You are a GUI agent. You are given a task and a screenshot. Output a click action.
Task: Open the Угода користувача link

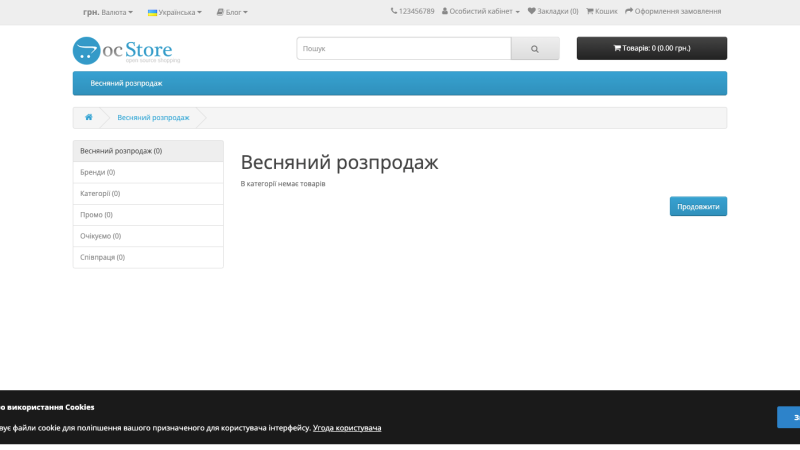tap(347, 428)
